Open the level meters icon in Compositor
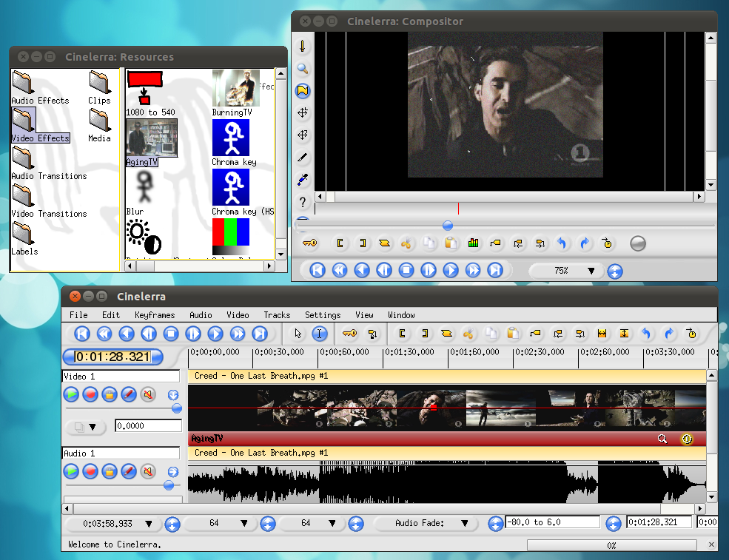Viewport: 729px width, 560px height. pyautogui.click(x=473, y=243)
